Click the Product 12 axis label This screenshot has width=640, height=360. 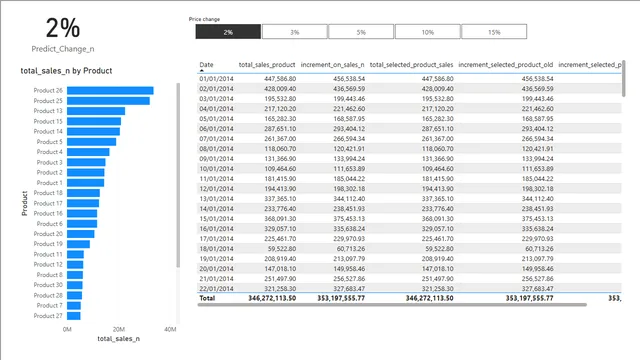48,264
